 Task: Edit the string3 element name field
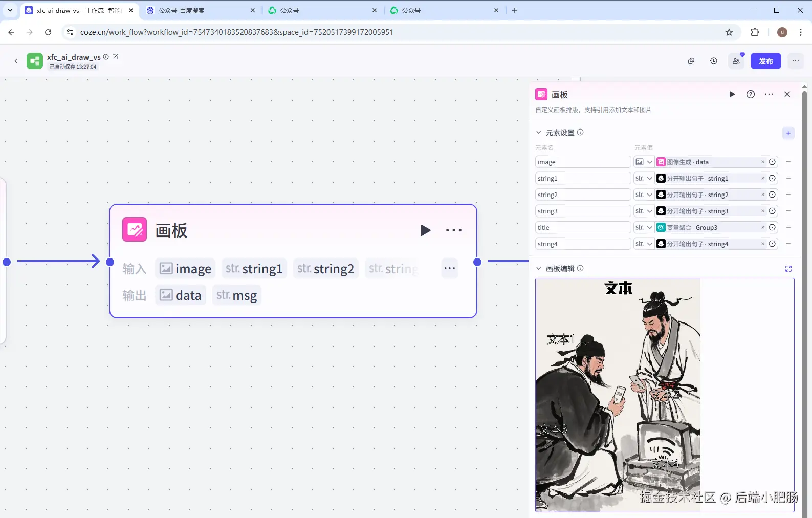[x=583, y=211]
